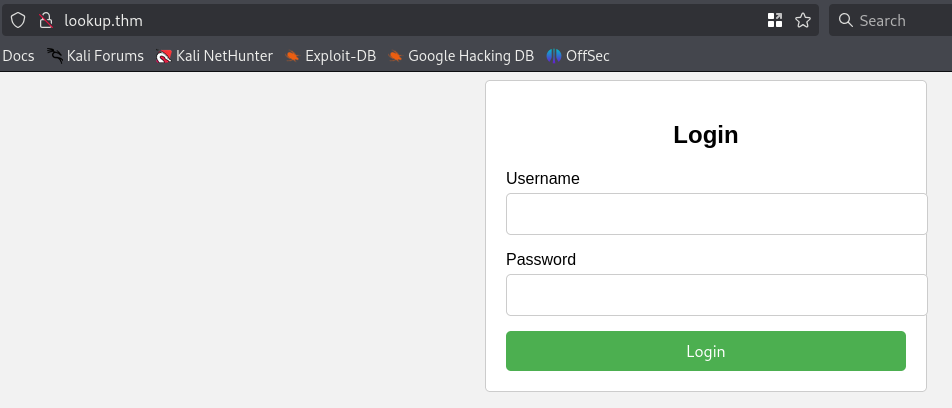This screenshot has width=952, height=408.
Task: Select the lookup.thm URL text
Action: coord(96,20)
